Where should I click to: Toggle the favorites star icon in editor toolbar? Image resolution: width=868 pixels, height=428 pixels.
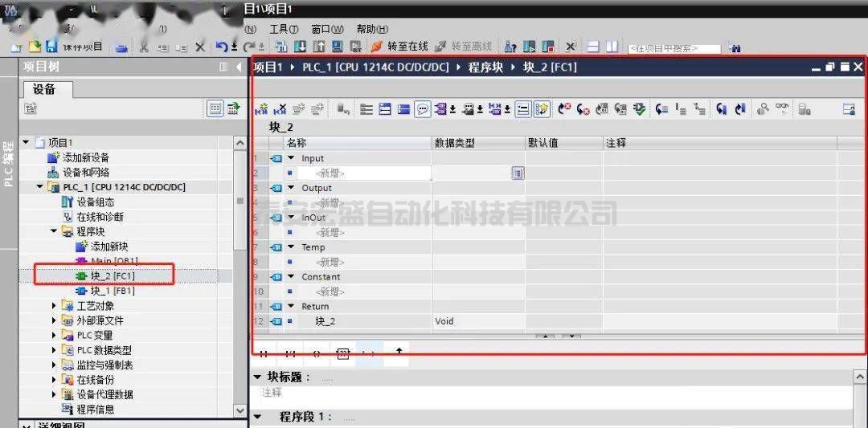[x=542, y=109]
